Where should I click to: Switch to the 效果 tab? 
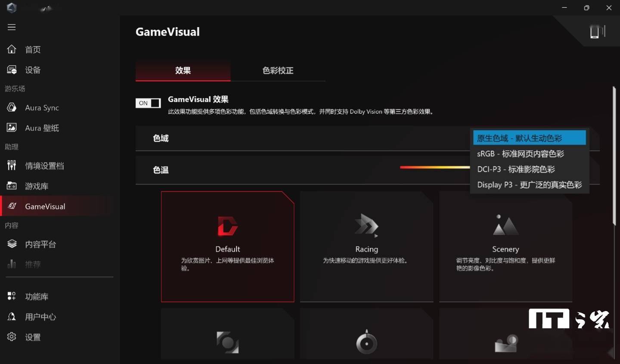pos(183,71)
